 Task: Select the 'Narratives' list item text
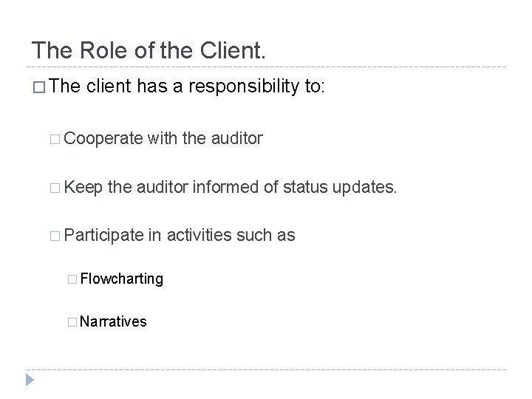coord(114,321)
